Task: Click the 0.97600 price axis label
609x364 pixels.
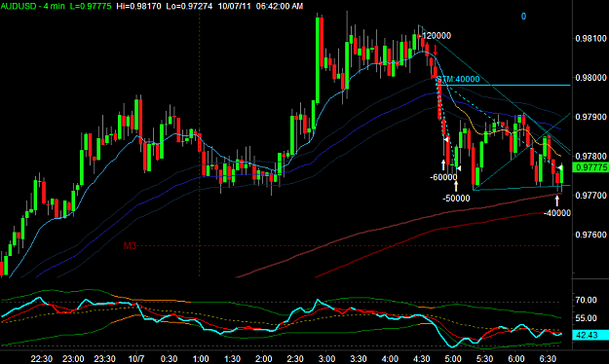Action: click(x=590, y=235)
